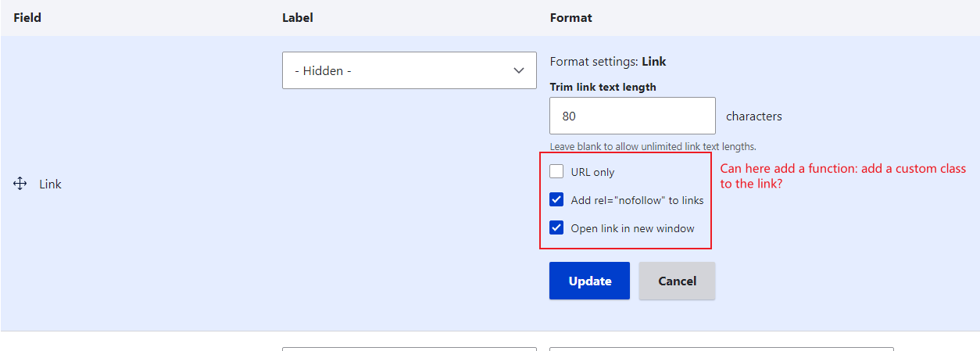Focus the Trim link text length input
Screen dimensions: 980x351
click(632, 116)
